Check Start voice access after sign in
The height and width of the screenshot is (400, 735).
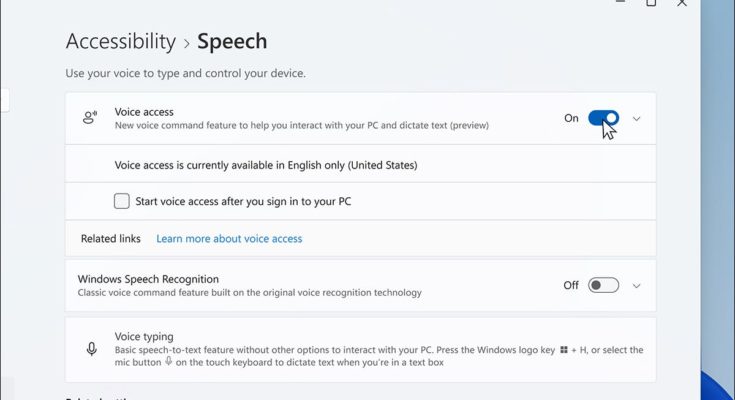coord(122,201)
